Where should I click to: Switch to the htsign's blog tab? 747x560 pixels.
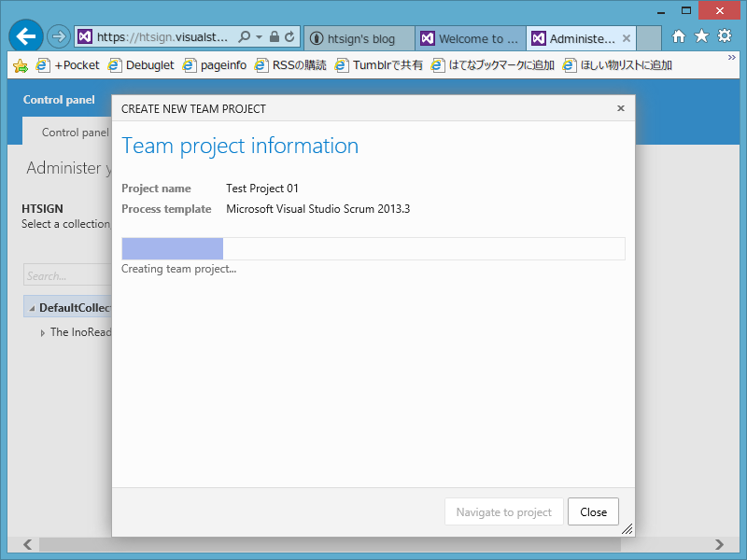tap(359, 38)
